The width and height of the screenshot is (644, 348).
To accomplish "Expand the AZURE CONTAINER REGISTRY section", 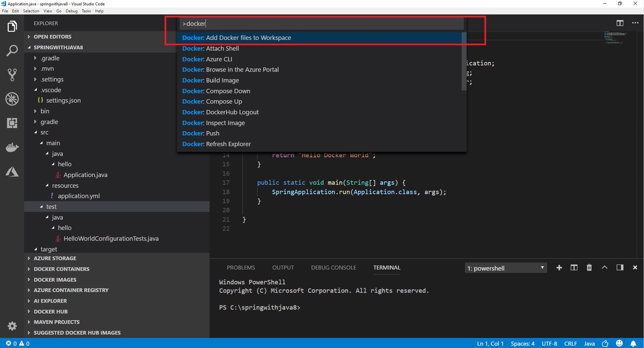I will pos(71,290).
